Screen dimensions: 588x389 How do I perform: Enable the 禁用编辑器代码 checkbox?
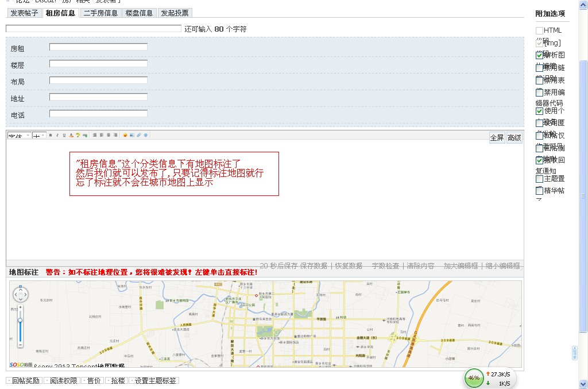tap(539, 93)
